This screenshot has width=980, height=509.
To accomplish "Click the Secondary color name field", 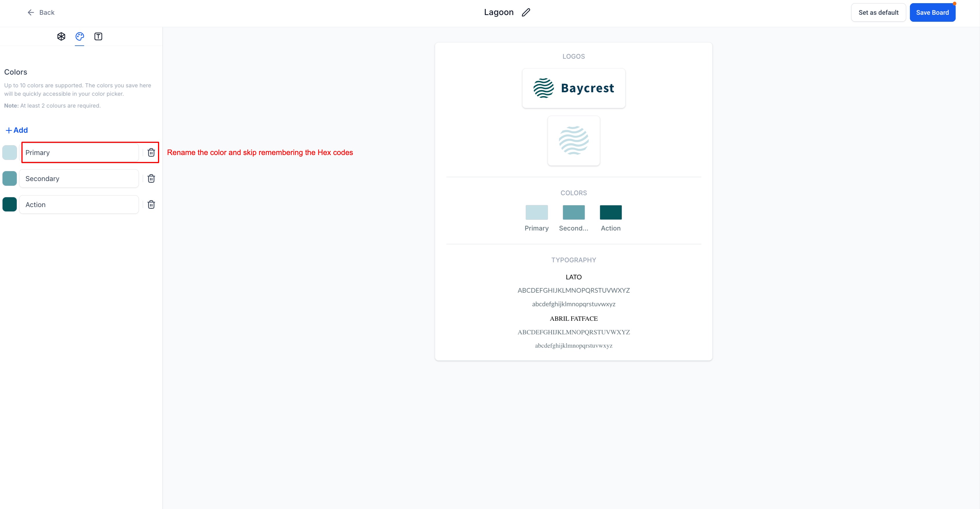I will 79,179.
